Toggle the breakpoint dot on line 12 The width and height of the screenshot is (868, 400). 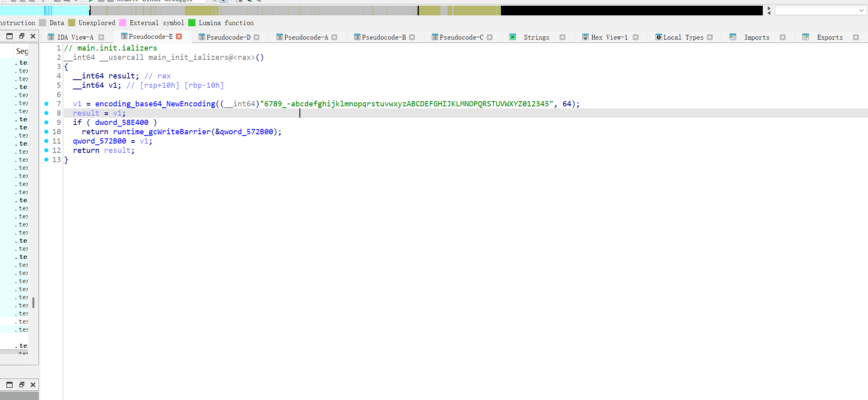click(x=47, y=150)
